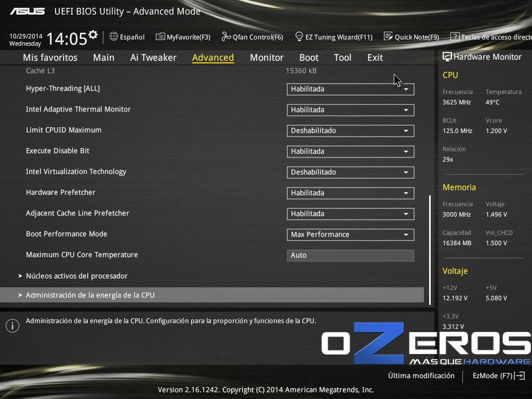This screenshot has width=532, height=399.
Task: Click the Vcore 1.200 V value
Action: (496, 130)
